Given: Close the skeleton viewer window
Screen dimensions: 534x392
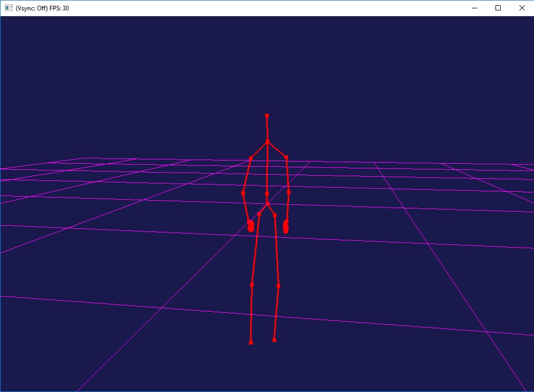Looking at the screenshot, I should click(521, 8).
